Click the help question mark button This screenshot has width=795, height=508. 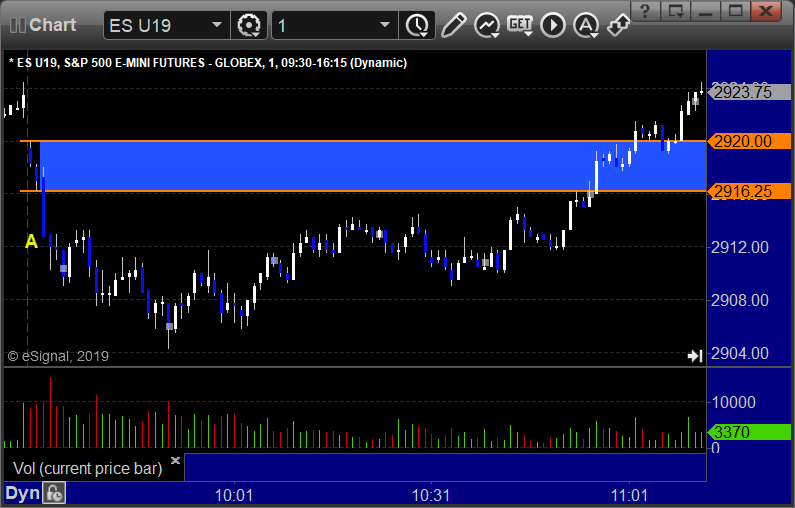645,11
